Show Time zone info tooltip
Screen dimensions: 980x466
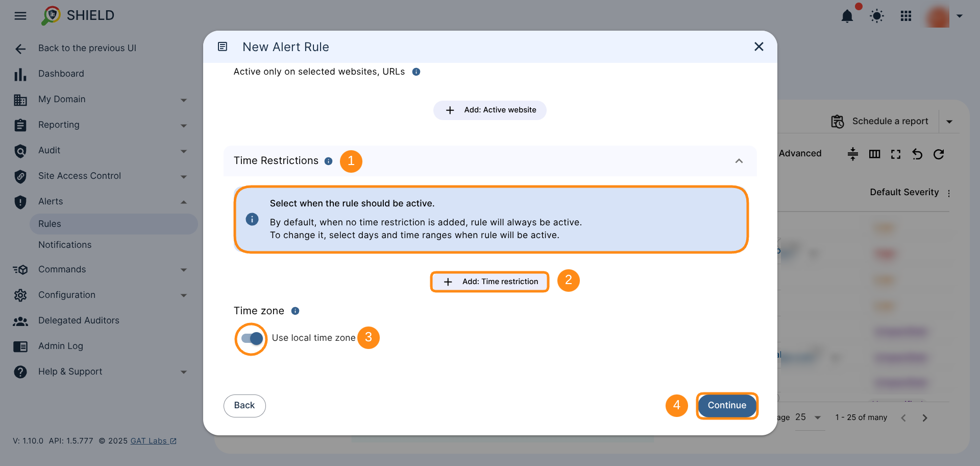pos(295,311)
